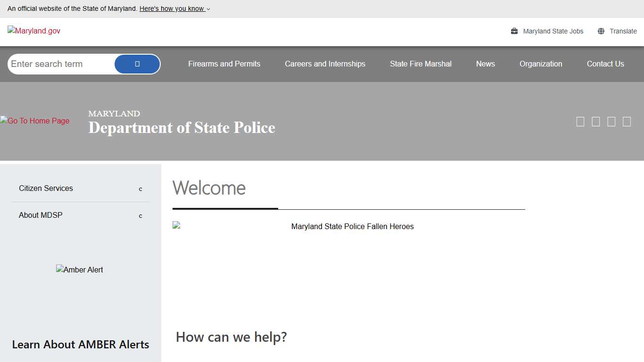Click the briefcase icon next to Maryland State Jobs
Viewport: 644px width, 362px height.
(513, 31)
